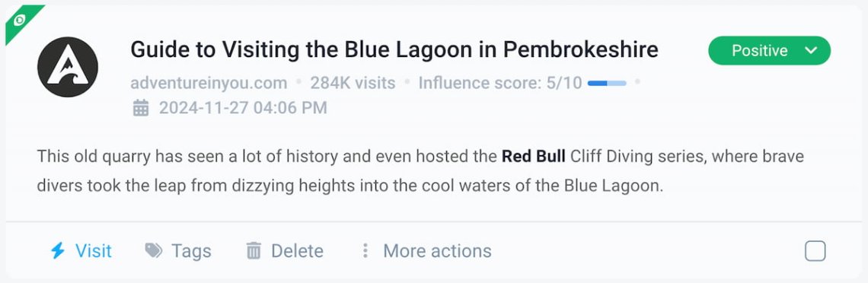Image resolution: width=868 pixels, height=283 pixels.
Task: Open the adventureinyou.com source link
Action: [x=209, y=83]
